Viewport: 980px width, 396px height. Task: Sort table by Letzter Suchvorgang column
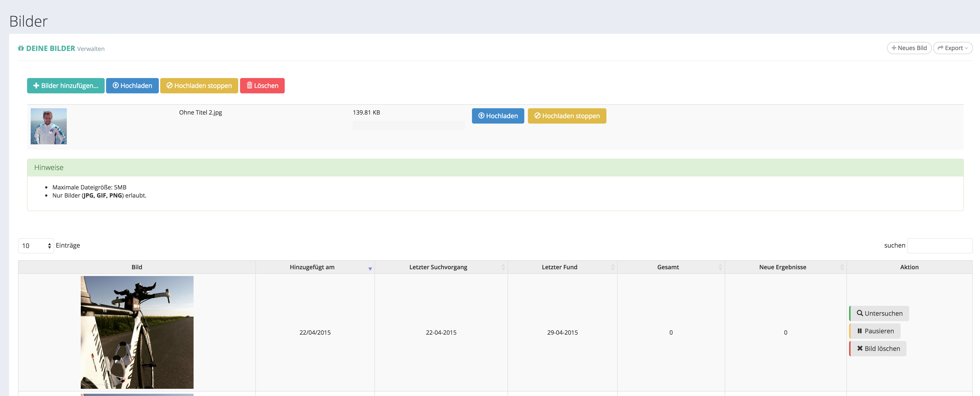point(441,267)
